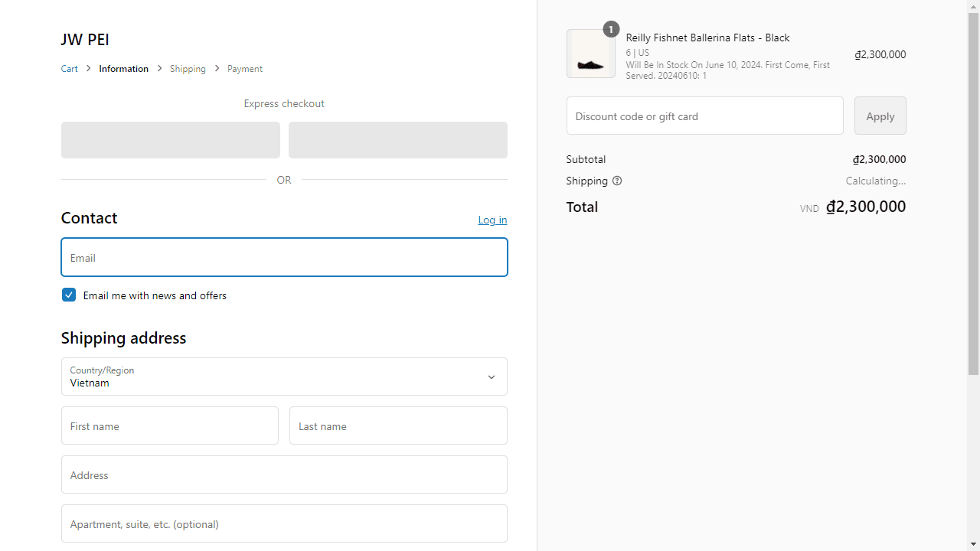980x551 pixels.
Task: Open the Country/Region dropdown
Action: pos(284,377)
